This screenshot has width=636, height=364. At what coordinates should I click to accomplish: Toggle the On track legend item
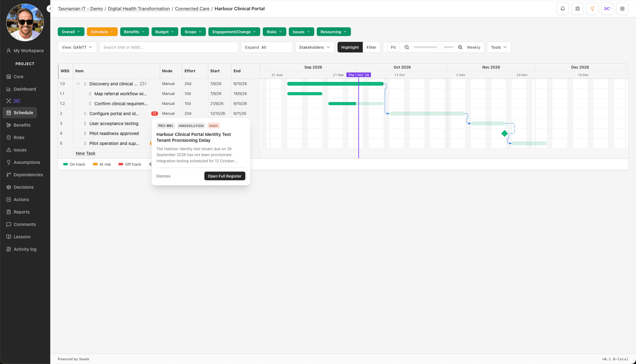point(74,164)
